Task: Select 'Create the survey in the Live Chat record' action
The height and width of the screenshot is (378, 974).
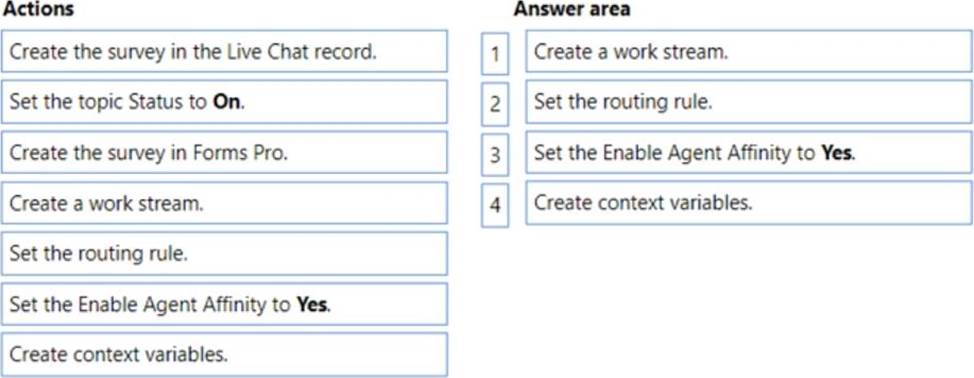Action: (224, 51)
